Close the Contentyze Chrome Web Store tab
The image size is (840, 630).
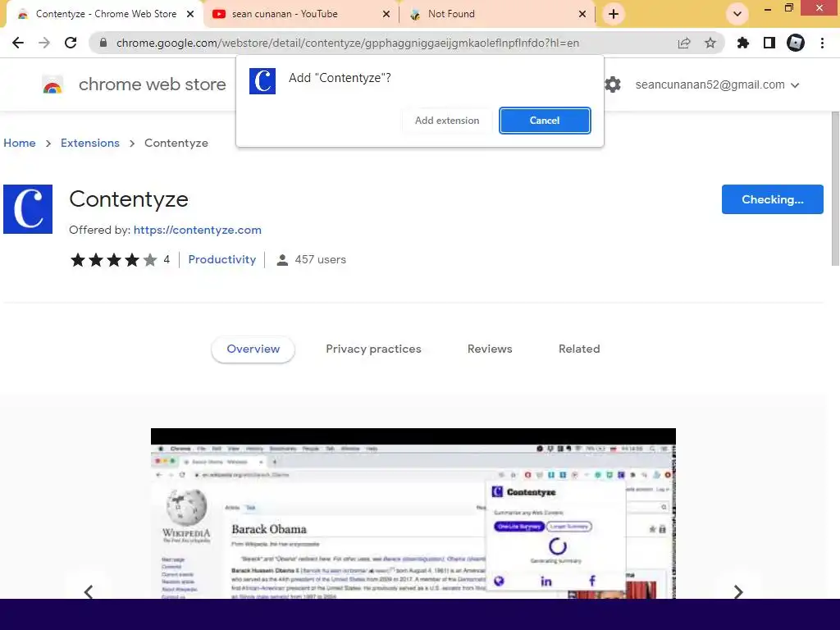pyautogui.click(x=190, y=14)
